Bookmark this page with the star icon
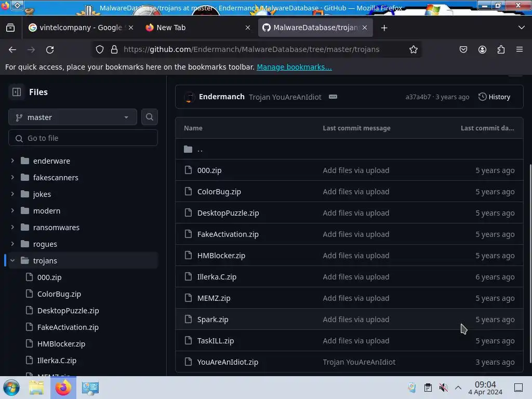This screenshot has height=399, width=532. (x=413, y=49)
